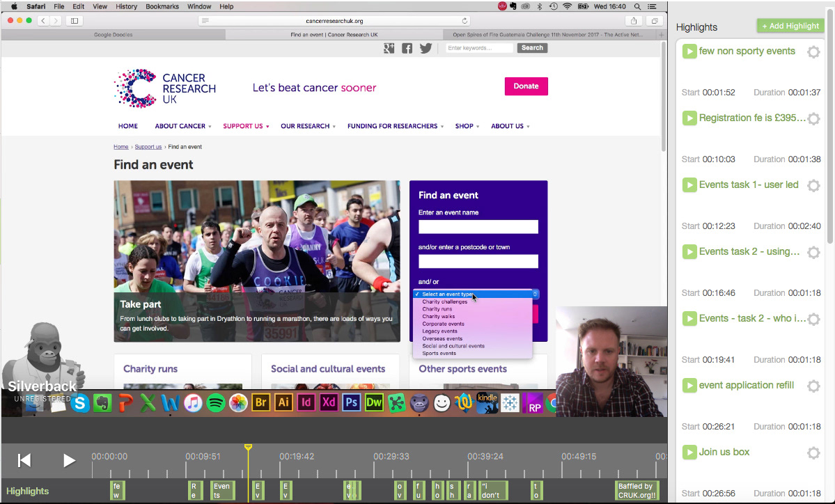Image resolution: width=835 pixels, height=504 pixels.
Task: Expand the About Us nav menu
Action: [x=510, y=126]
